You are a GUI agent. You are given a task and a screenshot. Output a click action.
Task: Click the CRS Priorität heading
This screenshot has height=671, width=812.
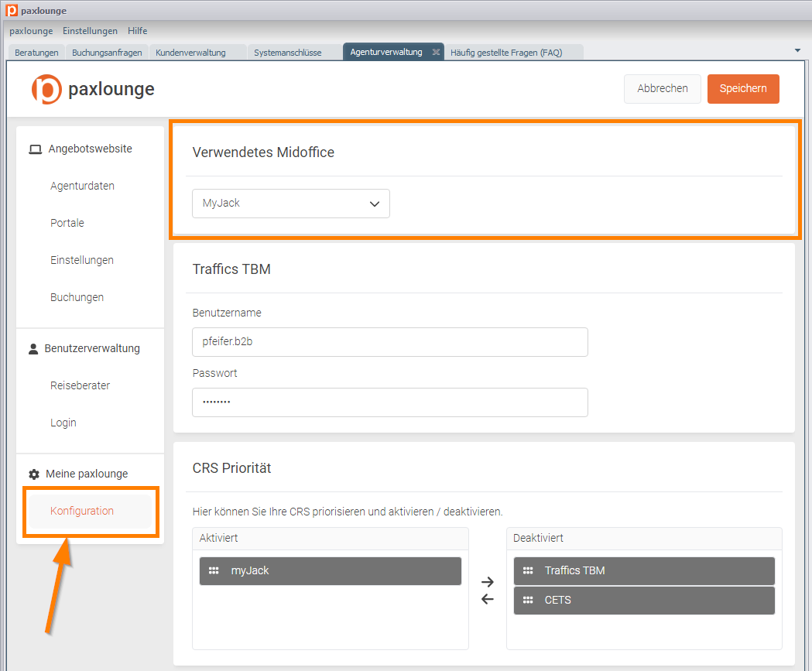click(231, 468)
